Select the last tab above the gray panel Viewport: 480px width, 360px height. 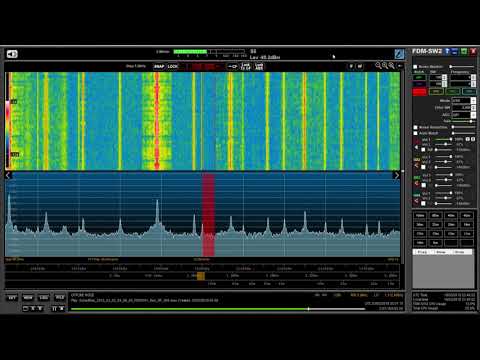(460, 252)
